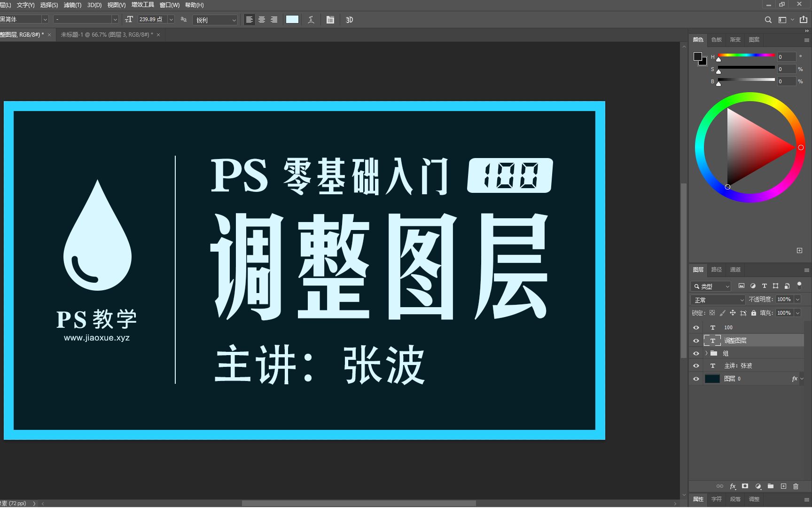Viewport: 812px width, 508px height.
Task: Prevent auto-nesting into artboards
Action: (x=743, y=313)
